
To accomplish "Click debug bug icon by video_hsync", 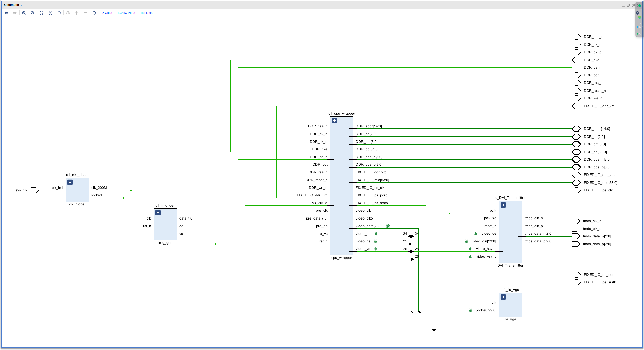I will click(x=470, y=249).
